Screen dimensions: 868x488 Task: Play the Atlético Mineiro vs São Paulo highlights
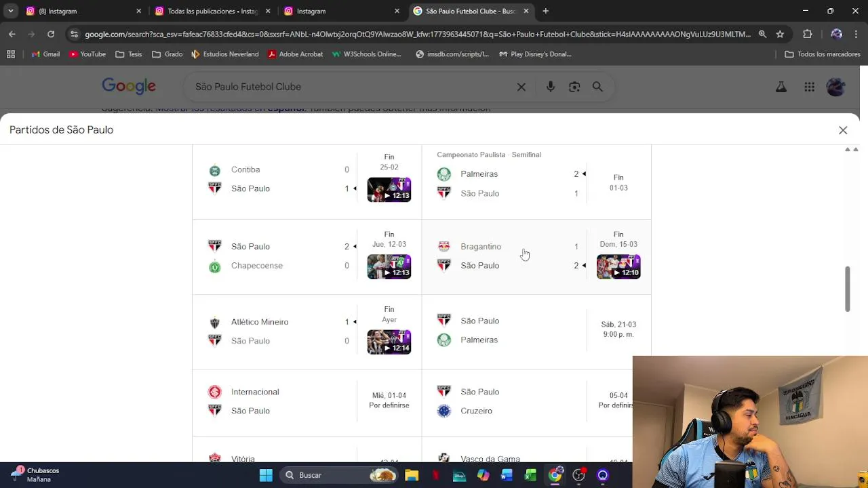[389, 342]
